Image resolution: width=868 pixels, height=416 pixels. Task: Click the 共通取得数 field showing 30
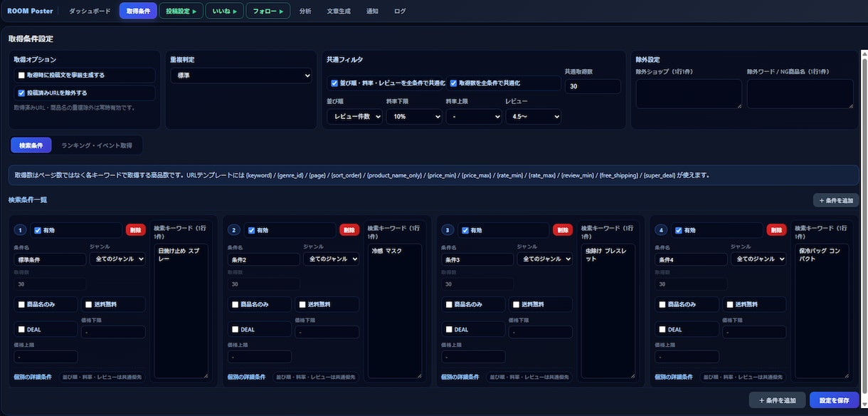[x=593, y=86]
